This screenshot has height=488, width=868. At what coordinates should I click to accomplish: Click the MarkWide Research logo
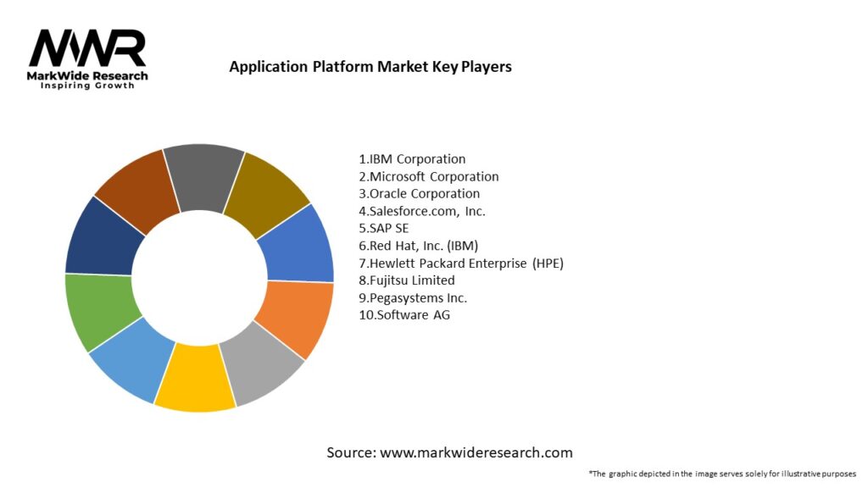pyautogui.click(x=87, y=58)
